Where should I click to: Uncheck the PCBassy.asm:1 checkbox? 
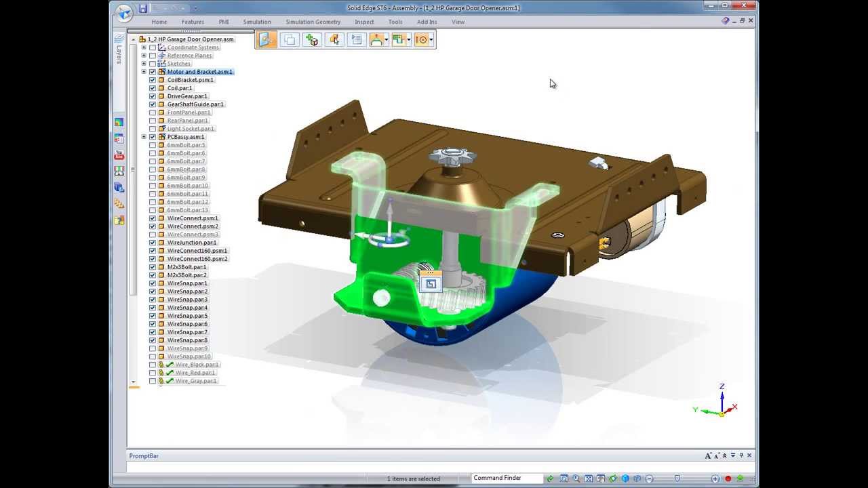(x=153, y=137)
